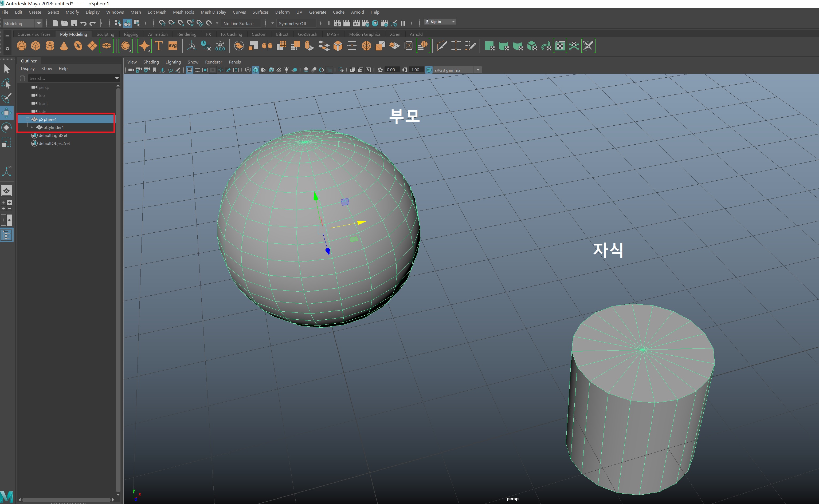
Task: Open the Mesh Tools menu
Action: [x=183, y=12]
